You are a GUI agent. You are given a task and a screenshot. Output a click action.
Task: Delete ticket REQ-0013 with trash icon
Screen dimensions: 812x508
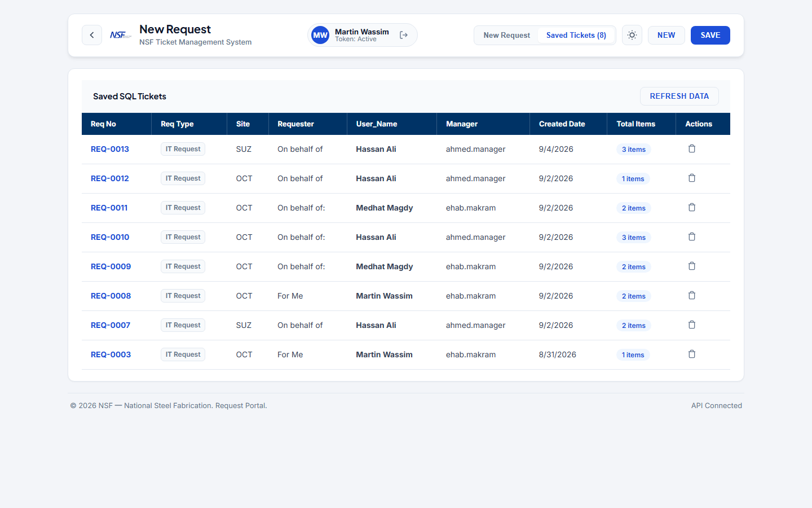692,148
